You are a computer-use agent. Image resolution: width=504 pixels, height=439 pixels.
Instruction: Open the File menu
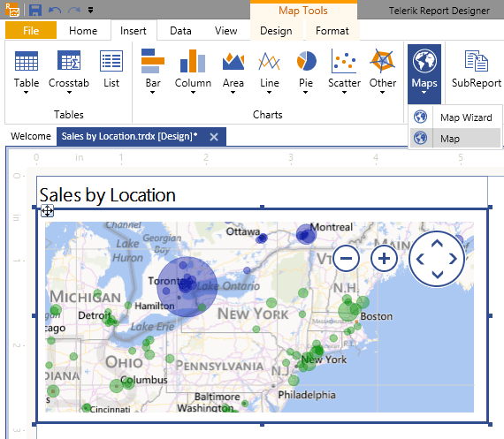(31, 31)
